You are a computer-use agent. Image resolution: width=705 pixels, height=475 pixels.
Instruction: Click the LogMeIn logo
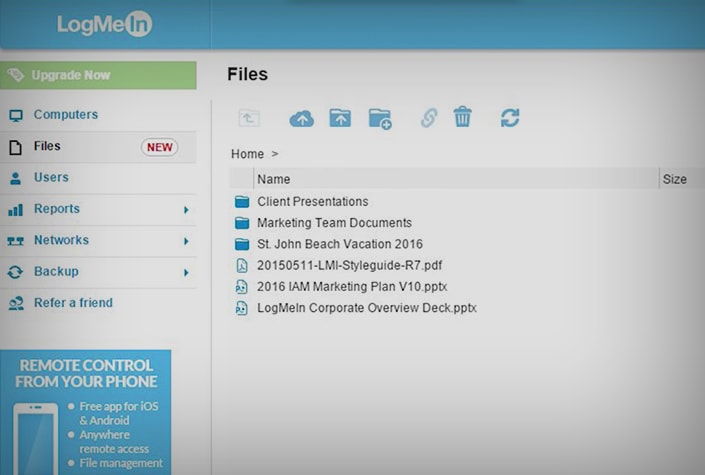coord(104,24)
